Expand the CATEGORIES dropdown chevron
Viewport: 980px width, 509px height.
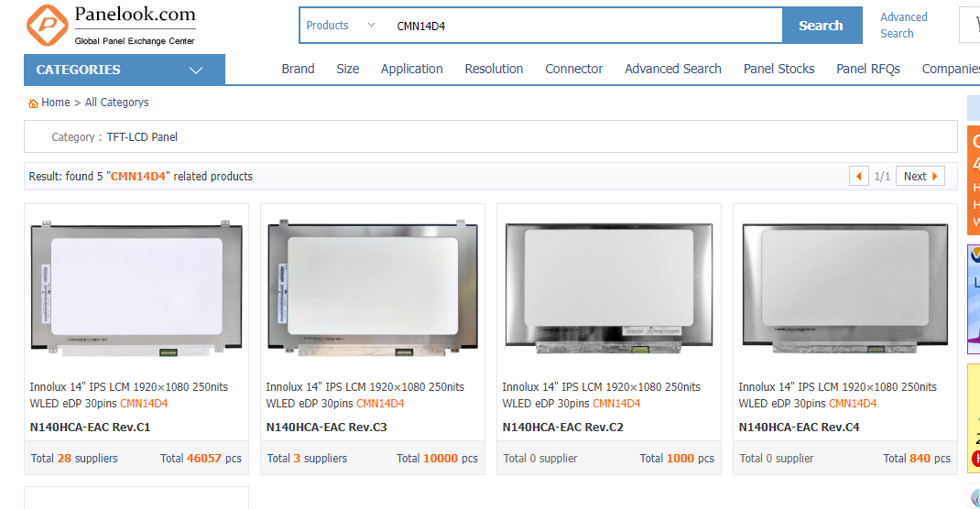click(196, 70)
